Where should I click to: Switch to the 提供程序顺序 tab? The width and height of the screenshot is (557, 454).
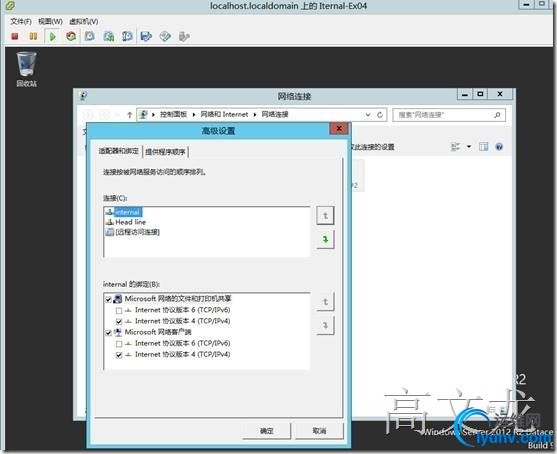[x=165, y=152]
